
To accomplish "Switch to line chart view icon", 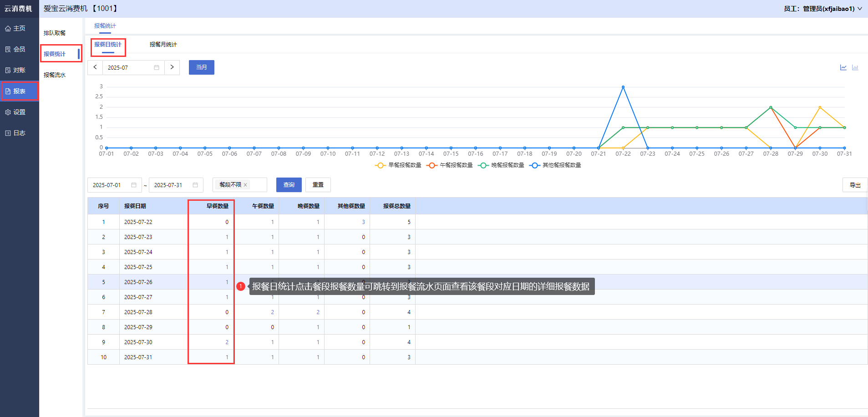I will pos(843,67).
